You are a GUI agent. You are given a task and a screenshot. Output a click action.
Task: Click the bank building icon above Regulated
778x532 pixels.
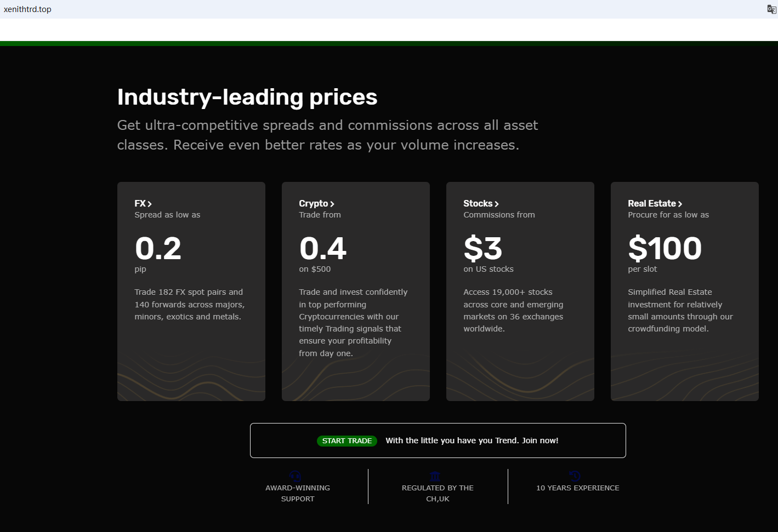[435, 476]
